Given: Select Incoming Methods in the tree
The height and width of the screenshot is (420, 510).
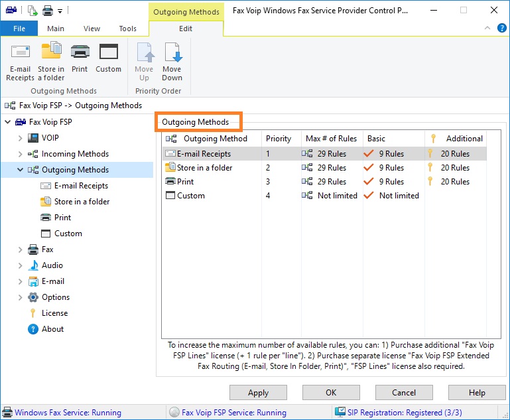Looking at the screenshot, I should point(75,154).
